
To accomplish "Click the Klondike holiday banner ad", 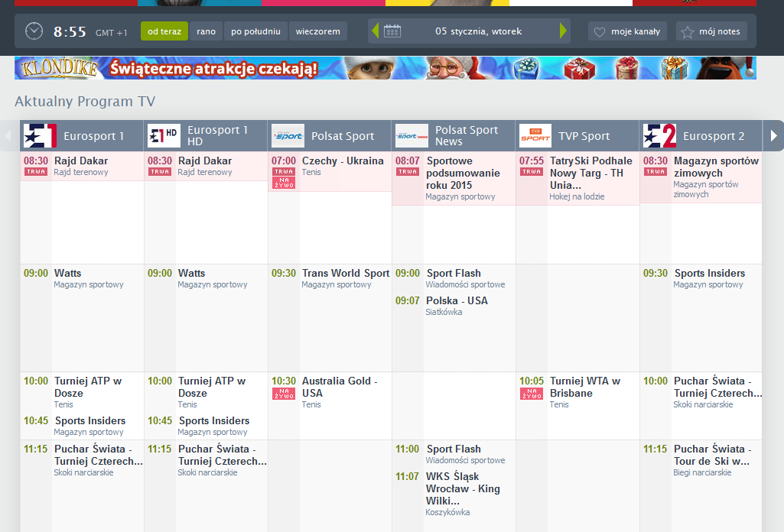I will (x=385, y=68).
